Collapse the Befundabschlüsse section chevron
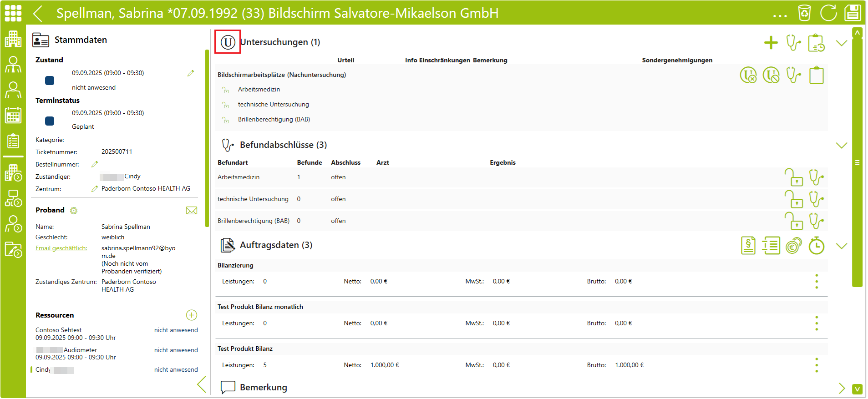 (842, 146)
